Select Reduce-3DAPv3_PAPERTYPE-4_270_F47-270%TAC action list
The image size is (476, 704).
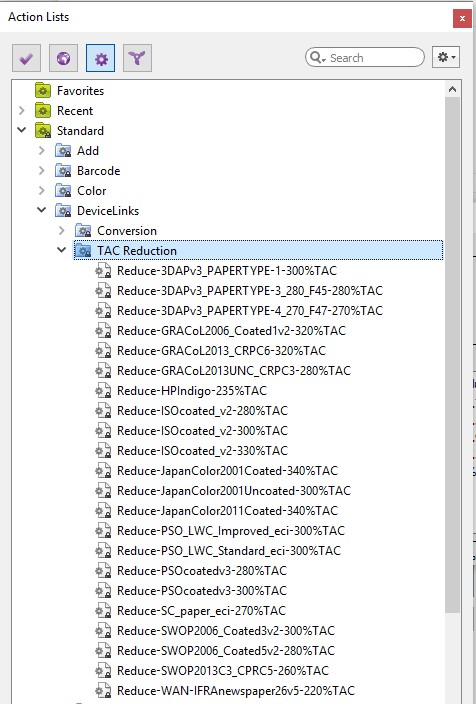tap(250, 311)
